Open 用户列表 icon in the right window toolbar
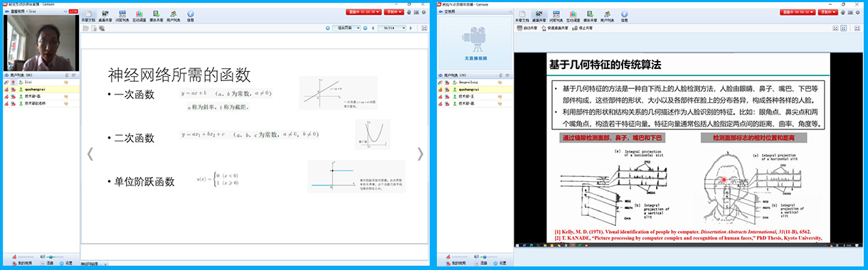Screen dimensions: 868x270 coord(608,16)
